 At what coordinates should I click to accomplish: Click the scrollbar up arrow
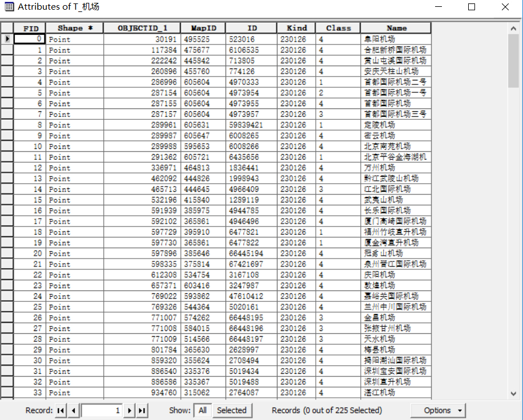click(513, 27)
